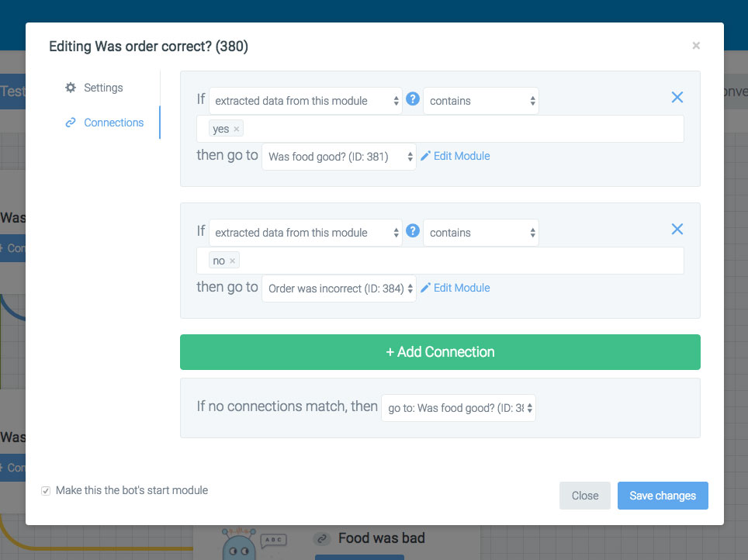Open 'extracted data' dropdown in no connection

[306, 233]
